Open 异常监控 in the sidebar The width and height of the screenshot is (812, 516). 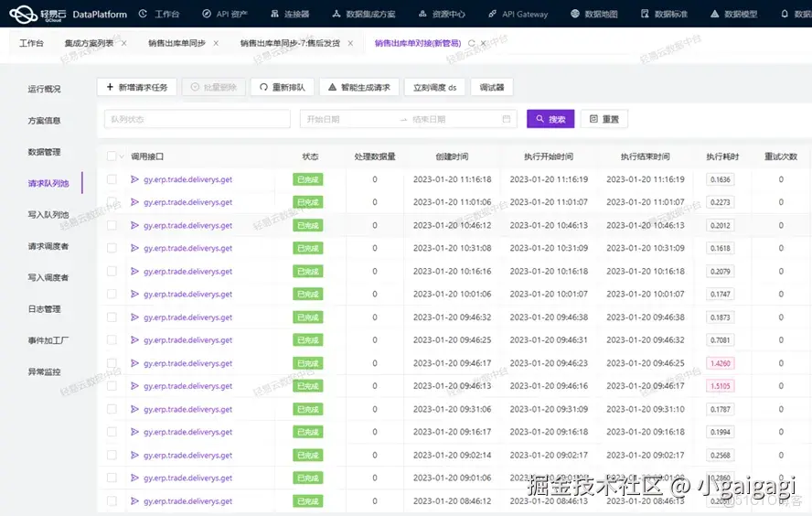click(44, 371)
